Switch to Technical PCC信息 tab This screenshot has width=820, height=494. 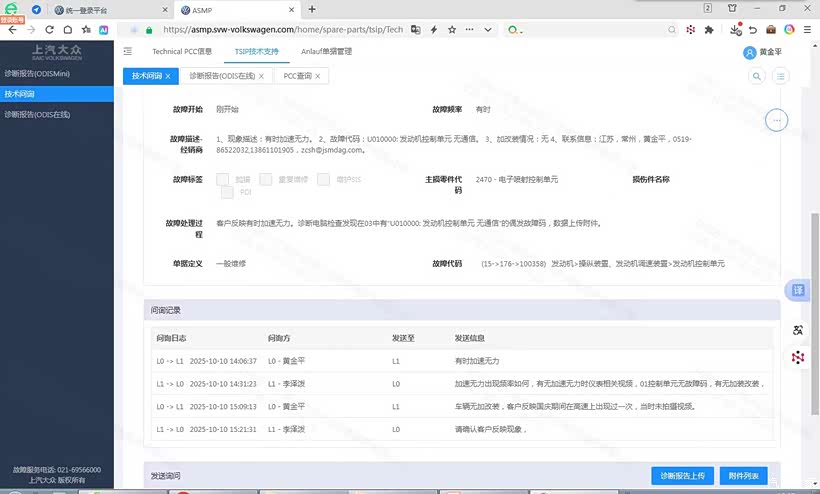(x=181, y=51)
